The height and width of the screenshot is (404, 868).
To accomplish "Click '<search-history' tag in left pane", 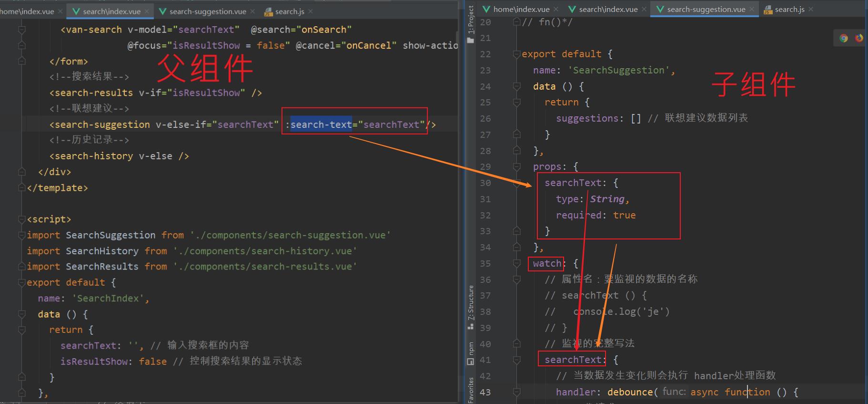I will click(91, 156).
